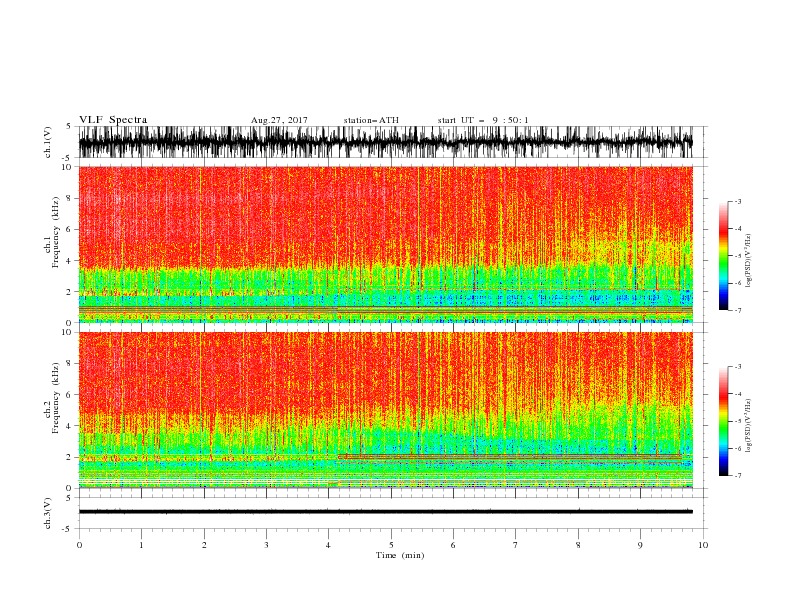Click the "Time (min)" axis label
Viewport: 792px width, 612px height.
400,555
